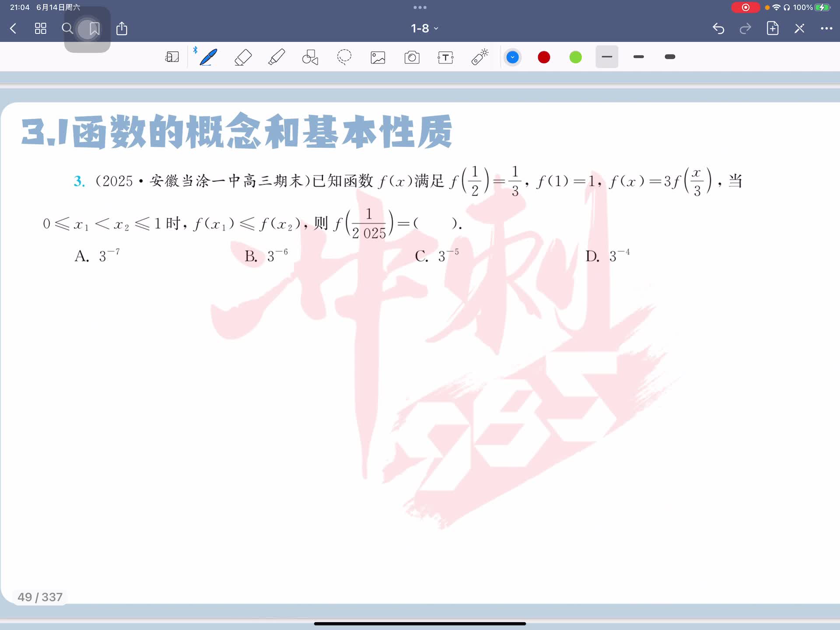Viewport: 840px width, 630px height.
Task: Open the three-dot more options menu
Action: (826, 28)
